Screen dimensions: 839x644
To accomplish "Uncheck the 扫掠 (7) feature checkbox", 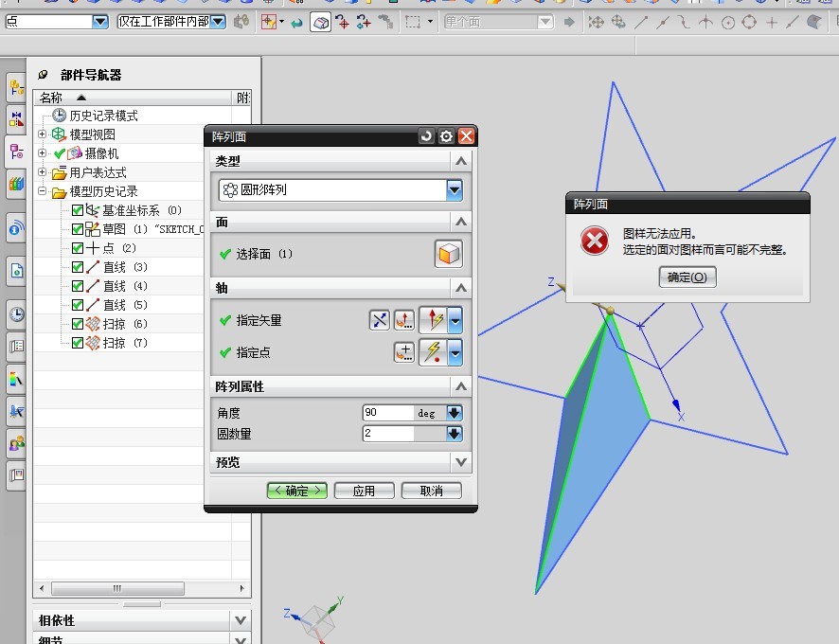I will coord(77,343).
